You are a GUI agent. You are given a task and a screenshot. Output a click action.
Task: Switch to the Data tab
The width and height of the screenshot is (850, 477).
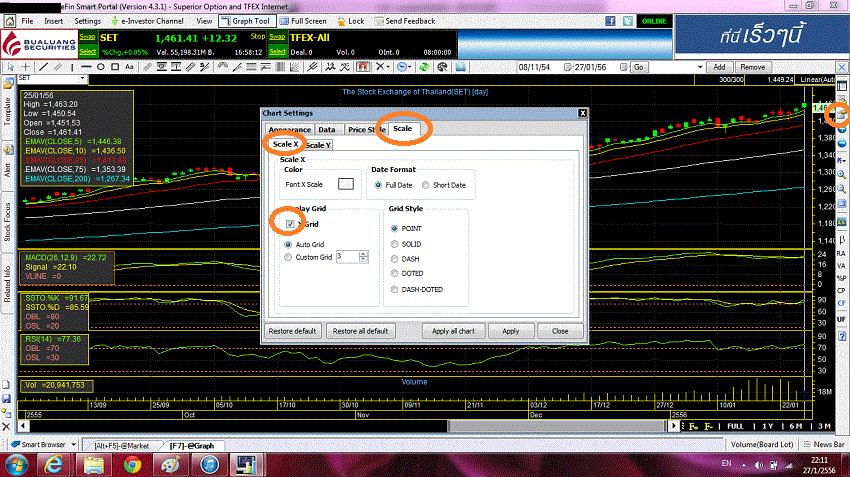[x=326, y=130]
